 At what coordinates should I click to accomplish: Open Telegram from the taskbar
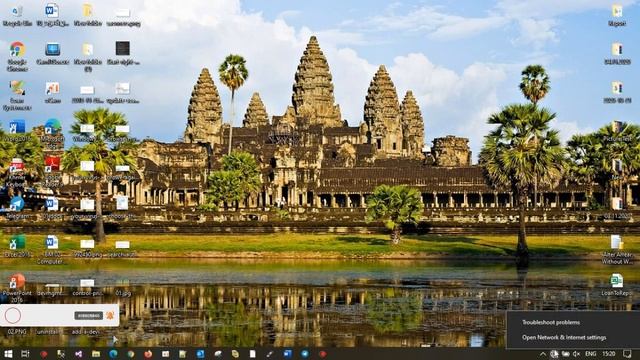(x=305, y=354)
